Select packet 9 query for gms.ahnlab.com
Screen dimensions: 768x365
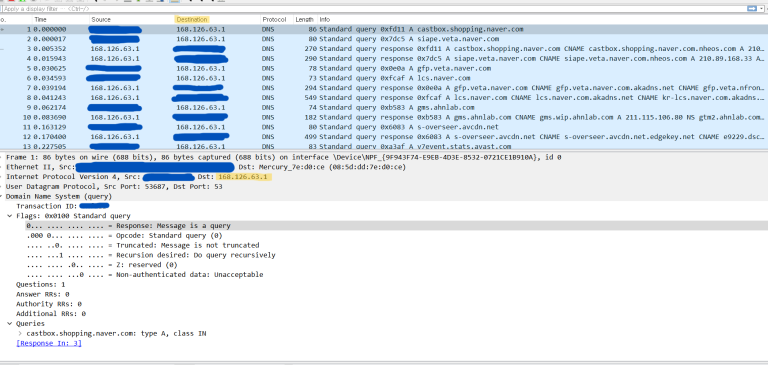[383, 108]
